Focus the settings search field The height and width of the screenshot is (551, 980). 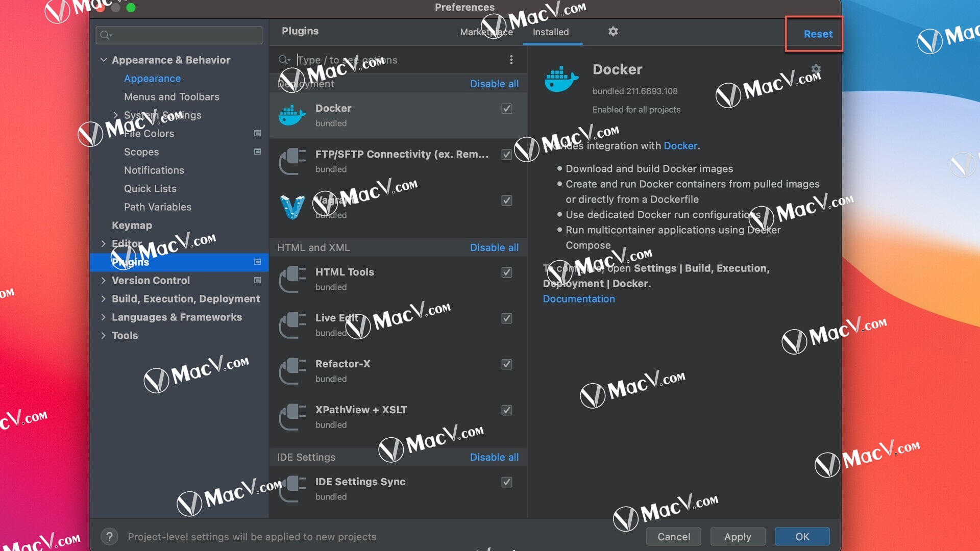(179, 35)
